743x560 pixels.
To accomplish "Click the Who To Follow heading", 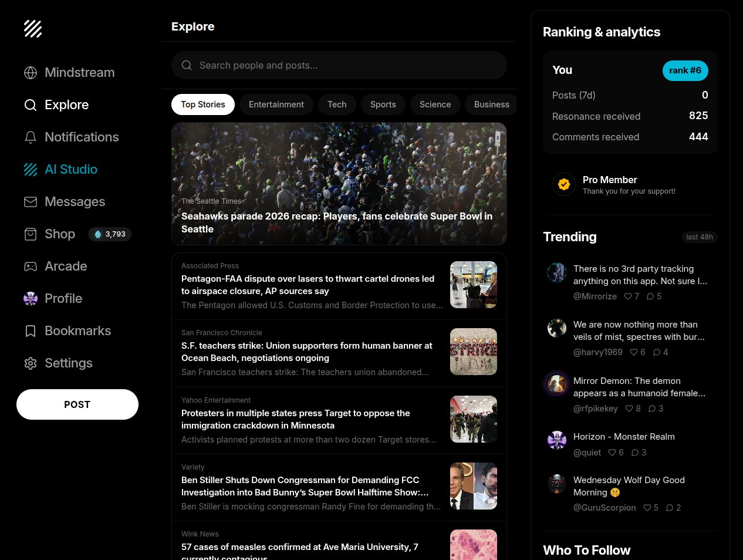I will pyautogui.click(x=587, y=550).
